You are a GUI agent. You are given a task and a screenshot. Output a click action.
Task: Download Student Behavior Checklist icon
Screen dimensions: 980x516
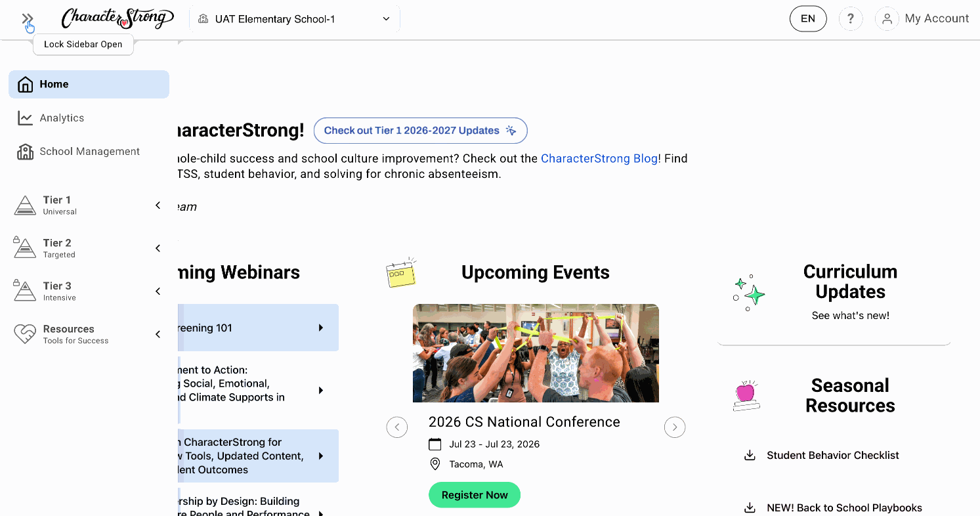750,456
